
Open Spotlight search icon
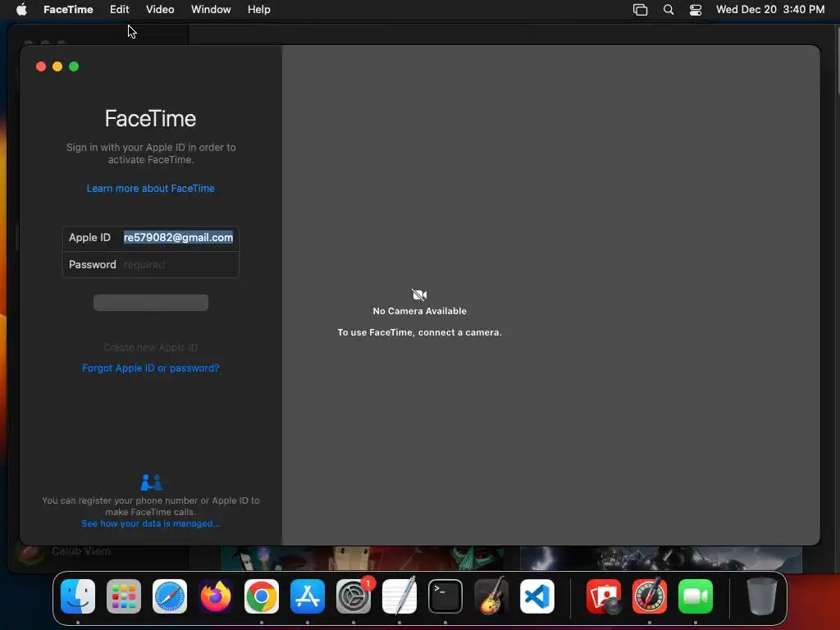pos(668,10)
